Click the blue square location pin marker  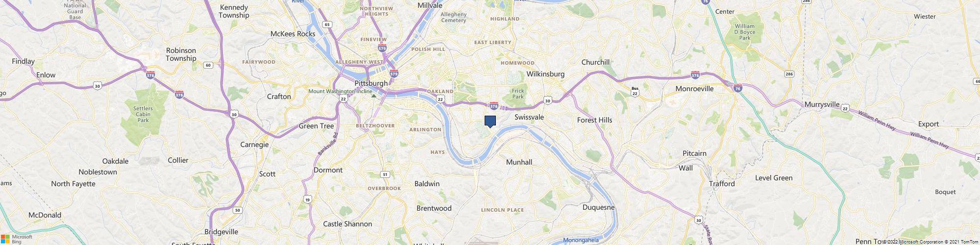tap(490, 122)
